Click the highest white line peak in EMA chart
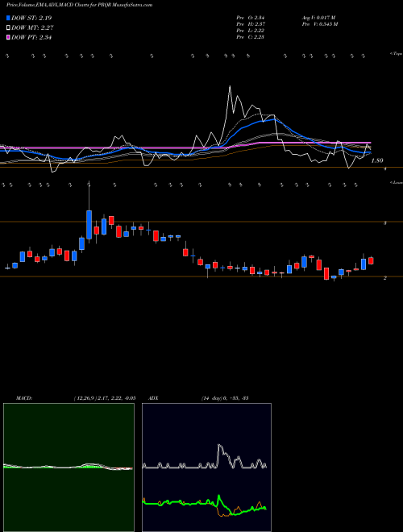Screen dimensions: 403x532 (230, 87)
